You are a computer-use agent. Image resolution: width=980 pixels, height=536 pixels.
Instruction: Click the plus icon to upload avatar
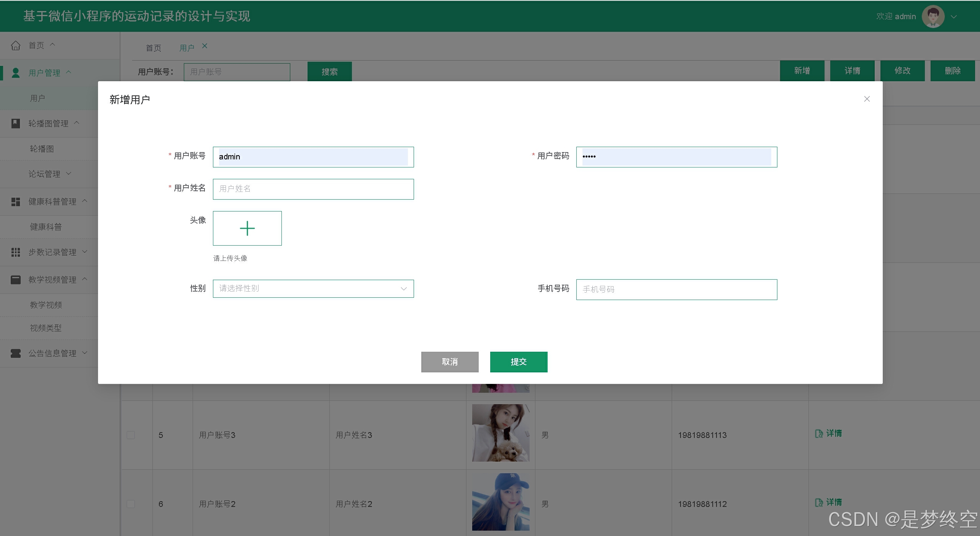coord(247,228)
